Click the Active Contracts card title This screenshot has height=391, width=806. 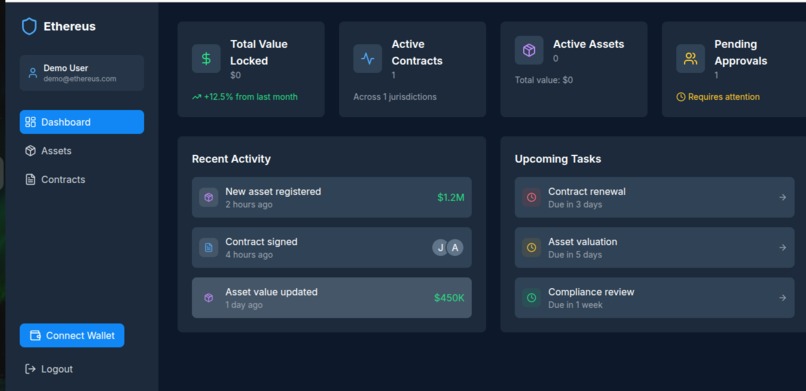coord(417,52)
